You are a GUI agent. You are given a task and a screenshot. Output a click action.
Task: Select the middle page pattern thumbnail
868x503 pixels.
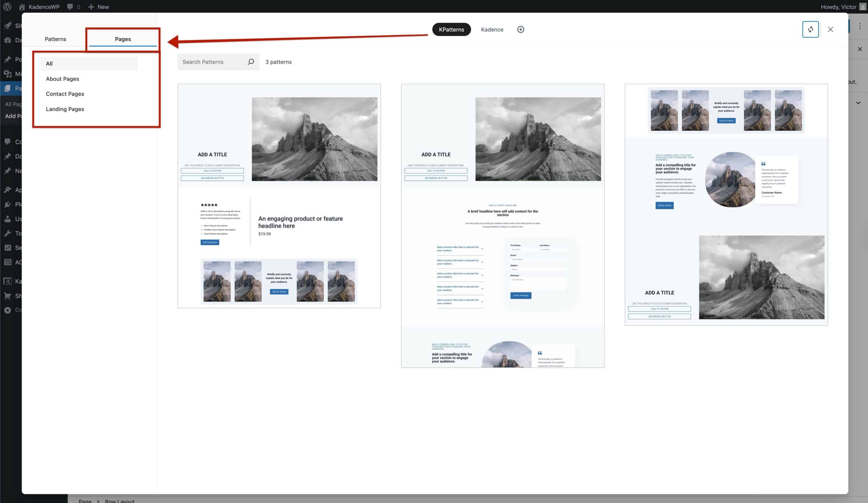[x=502, y=225]
